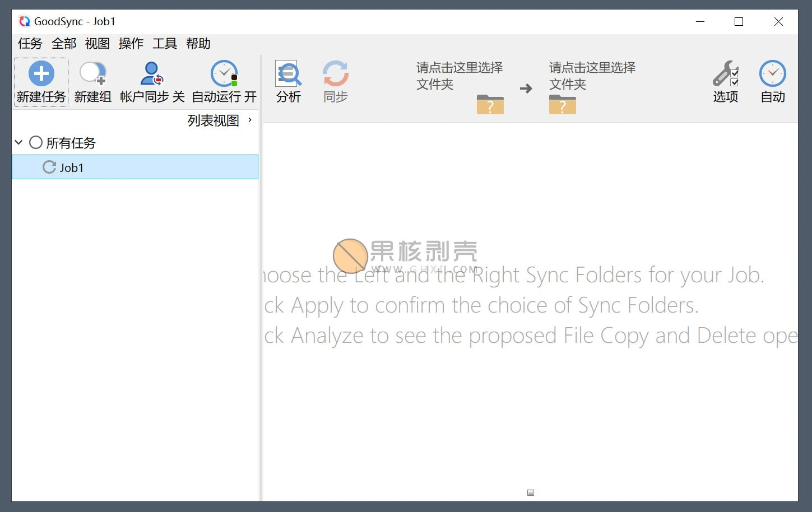Click the small log icon at bottom
The image size is (812, 512).
tap(531, 492)
